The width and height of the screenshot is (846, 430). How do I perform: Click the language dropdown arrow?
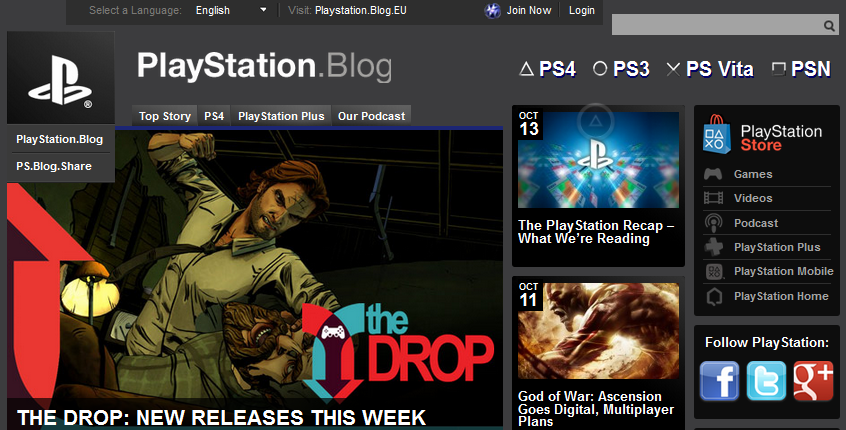pos(263,10)
